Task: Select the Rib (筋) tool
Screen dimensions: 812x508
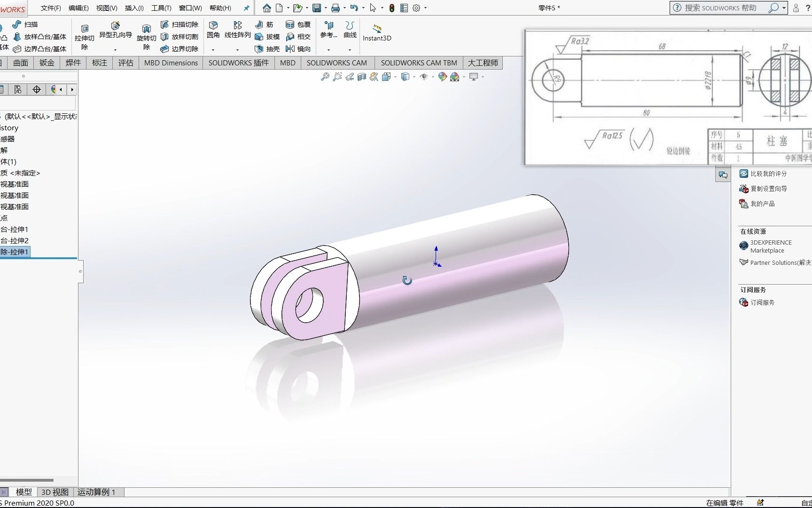Action: tap(264, 24)
